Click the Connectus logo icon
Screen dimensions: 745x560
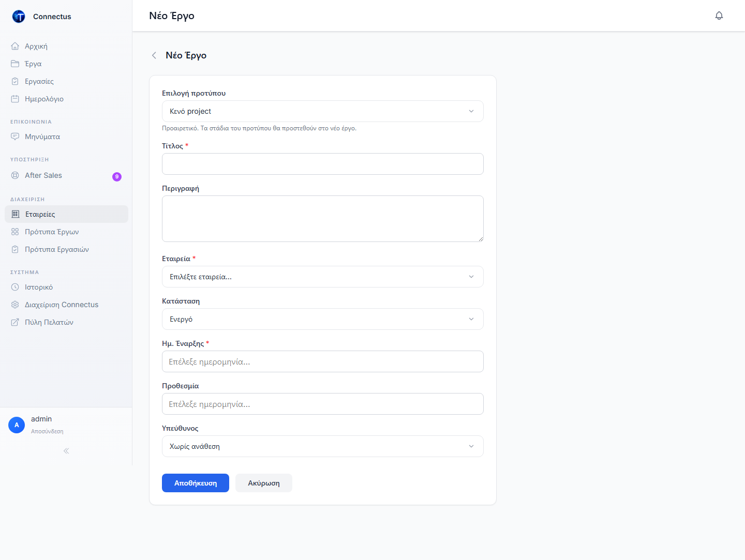click(19, 17)
